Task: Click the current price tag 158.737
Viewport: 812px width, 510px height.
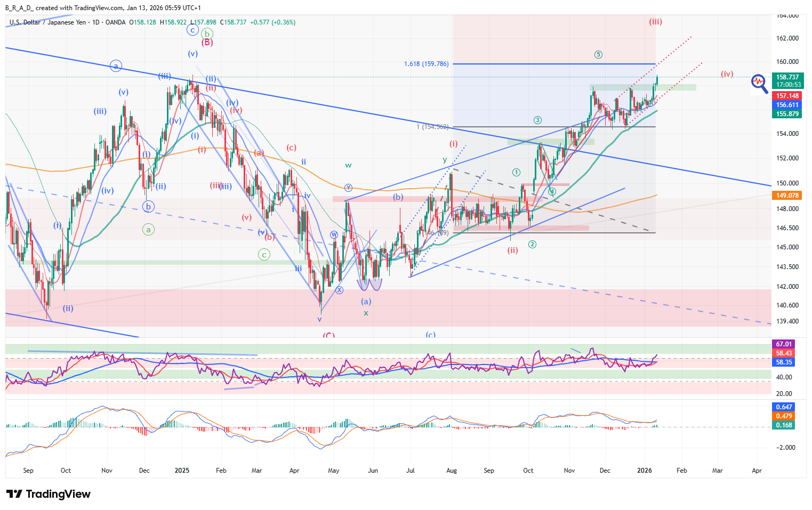Action: tap(787, 77)
